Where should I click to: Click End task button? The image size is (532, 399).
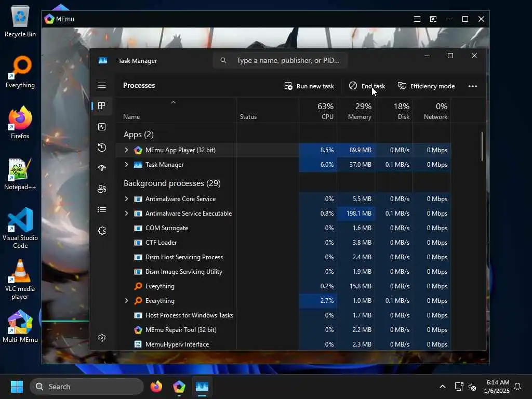click(x=367, y=86)
